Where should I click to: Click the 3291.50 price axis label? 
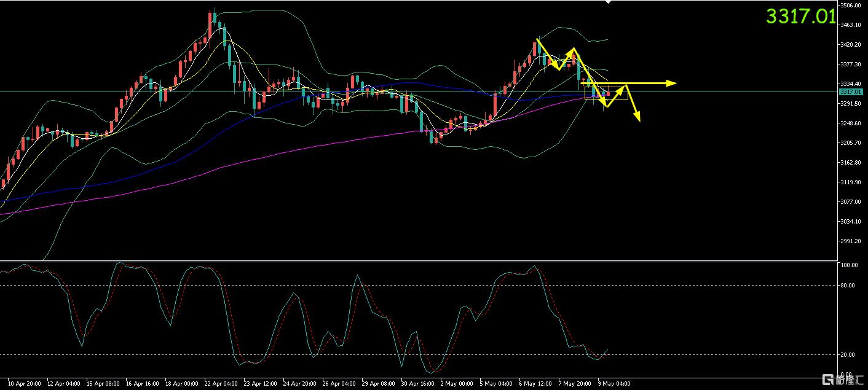[852, 103]
